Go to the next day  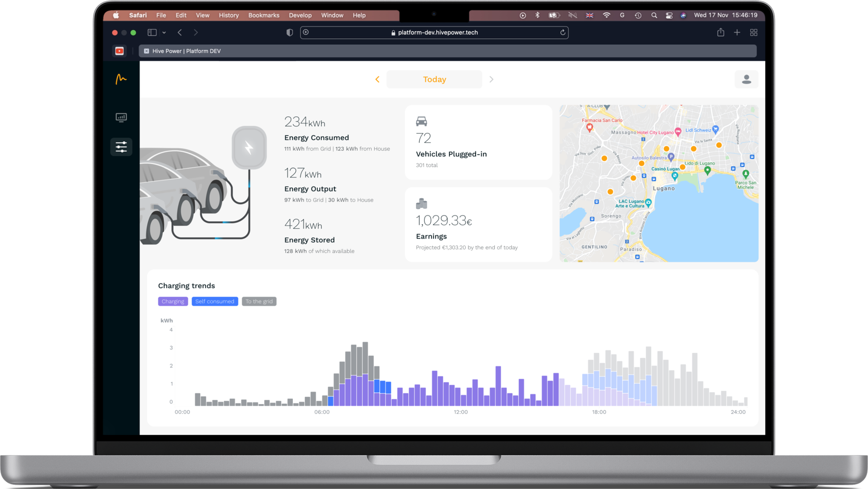(491, 79)
